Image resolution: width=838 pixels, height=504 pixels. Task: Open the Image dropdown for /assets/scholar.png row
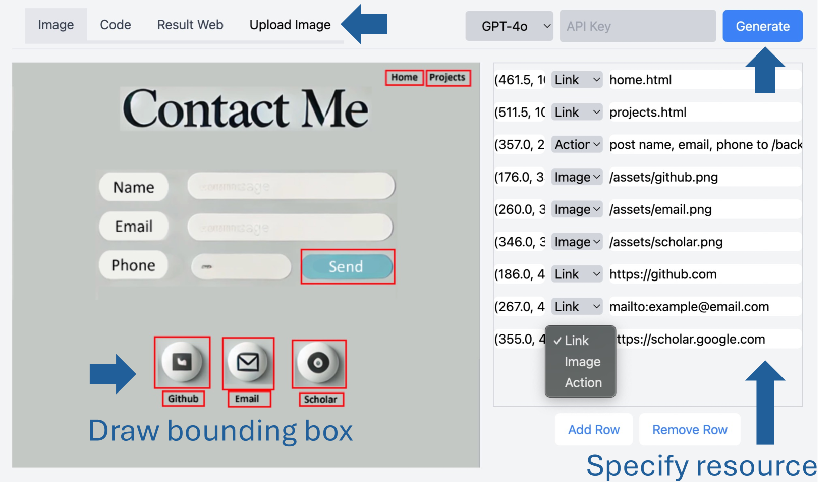pyautogui.click(x=577, y=242)
